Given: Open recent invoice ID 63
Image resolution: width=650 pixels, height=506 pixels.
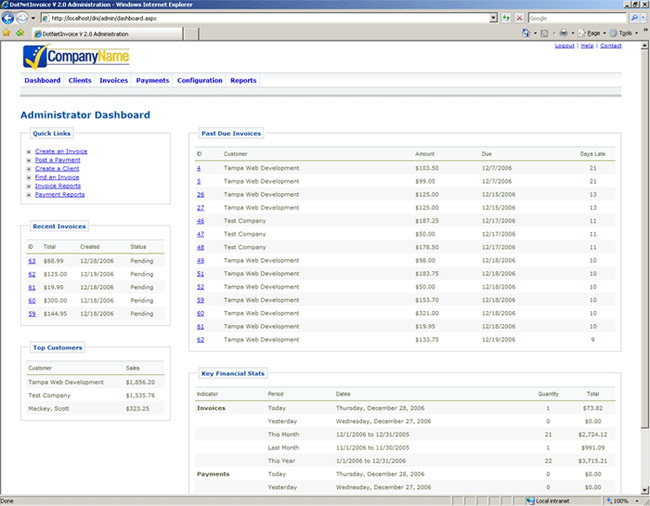Looking at the screenshot, I should [x=32, y=260].
